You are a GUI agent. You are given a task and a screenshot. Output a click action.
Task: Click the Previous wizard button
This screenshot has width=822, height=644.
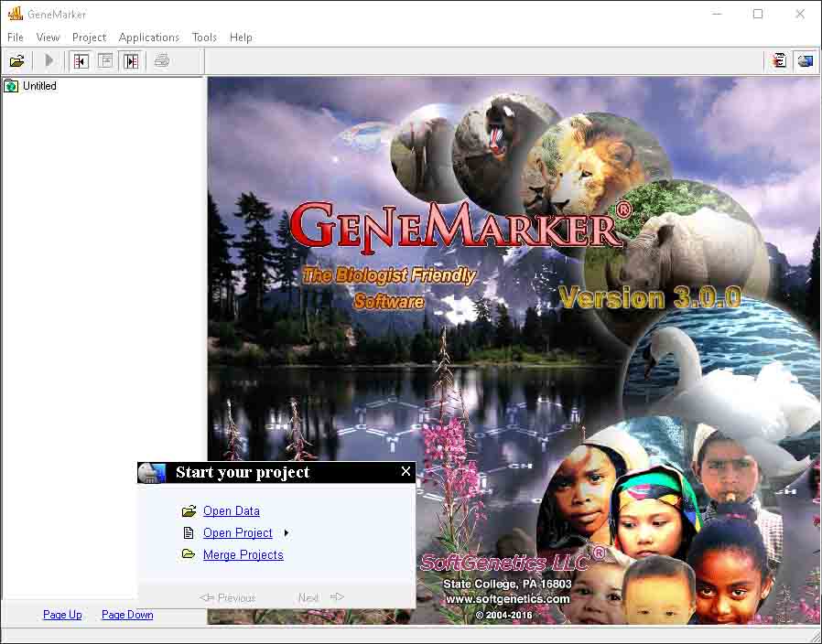228,597
